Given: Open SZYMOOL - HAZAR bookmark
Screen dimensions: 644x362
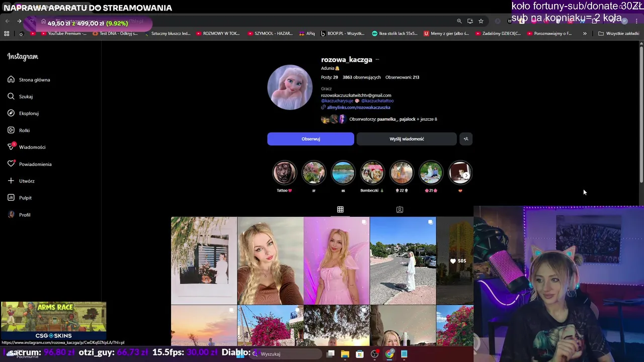Looking at the screenshot, I should [270, 34].
